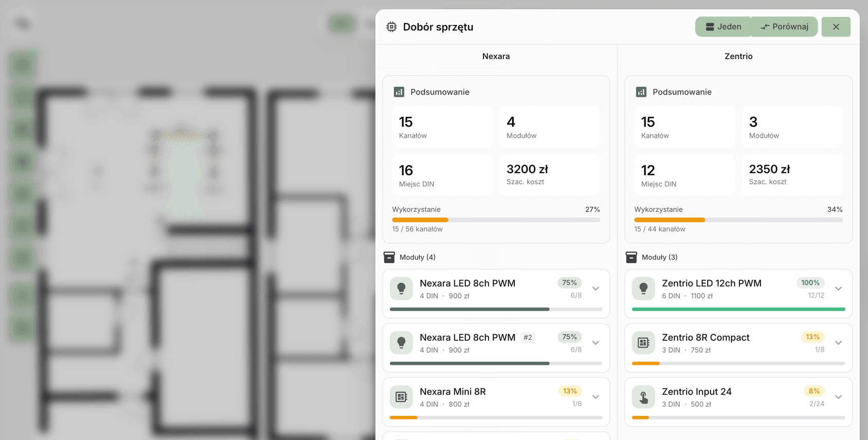Click the bulb icon of Zentrio LED 12ch PWM
This screenshot has height=440, width=868.
[x=643, y=289]
